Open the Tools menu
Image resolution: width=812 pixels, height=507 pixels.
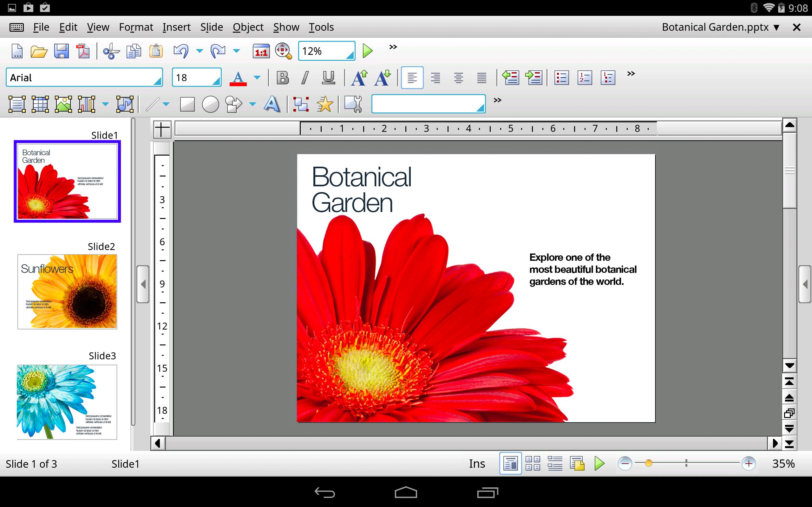coord(321,27)
